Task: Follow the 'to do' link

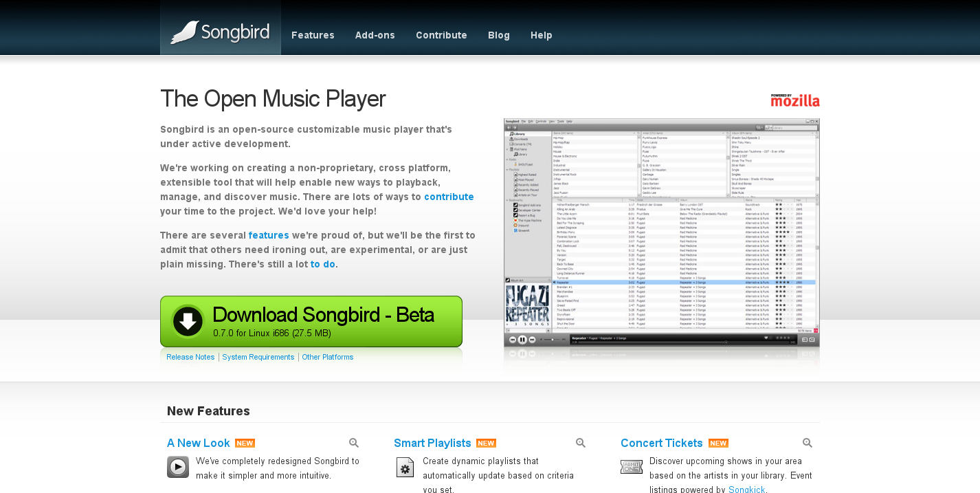Action: (323, 264)
